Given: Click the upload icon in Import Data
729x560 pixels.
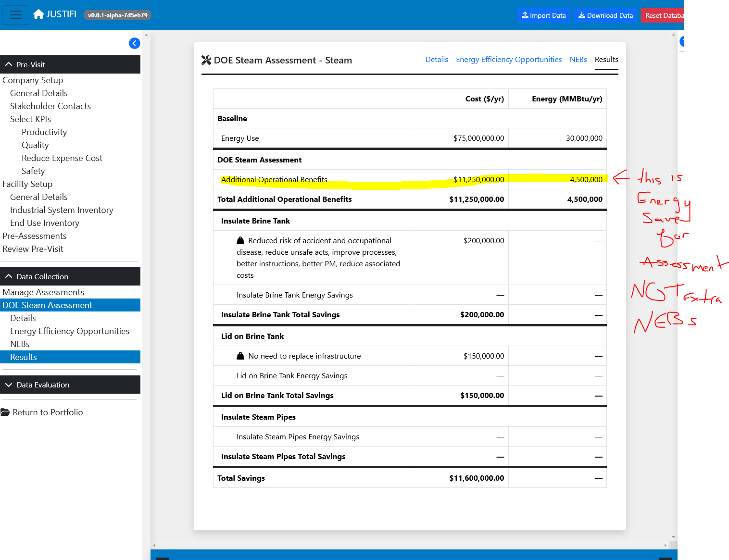Looking at the screenshot, I should (x=525, y=15).
